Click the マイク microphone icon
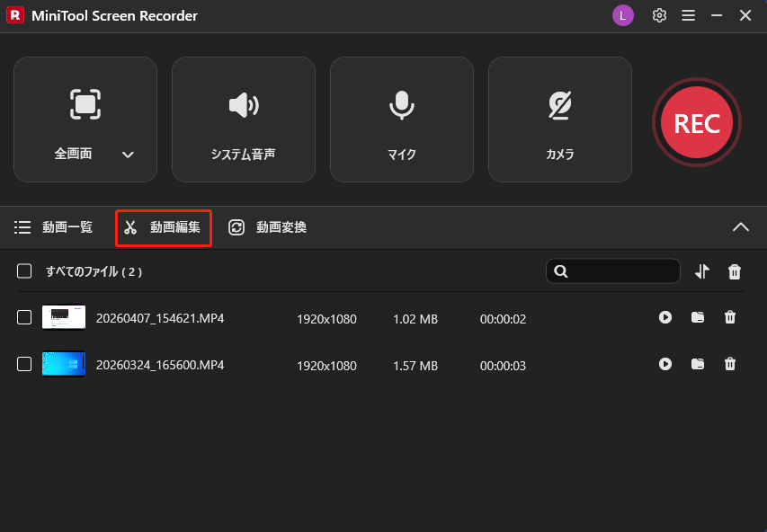 pyautogui.click(x=401, y=105)
